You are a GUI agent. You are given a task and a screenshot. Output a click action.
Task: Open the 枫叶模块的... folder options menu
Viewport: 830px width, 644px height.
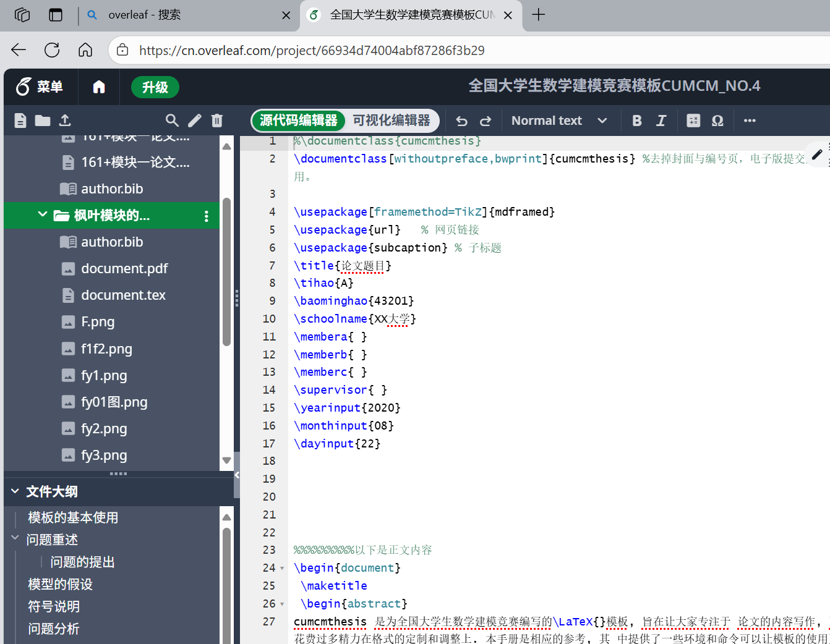tap(207, 216)
